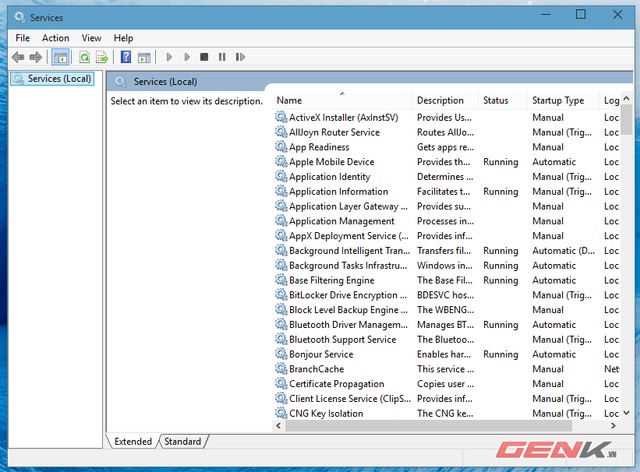Click the Restart Service icon
The height and width of the screenshot is (472, 640).
pyautogui.click(x=240, y=57)
